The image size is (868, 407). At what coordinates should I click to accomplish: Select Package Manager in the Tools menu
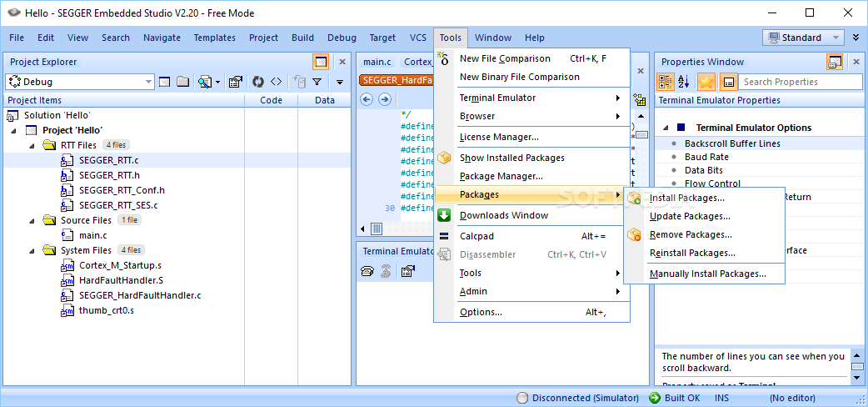coord(532,176)
